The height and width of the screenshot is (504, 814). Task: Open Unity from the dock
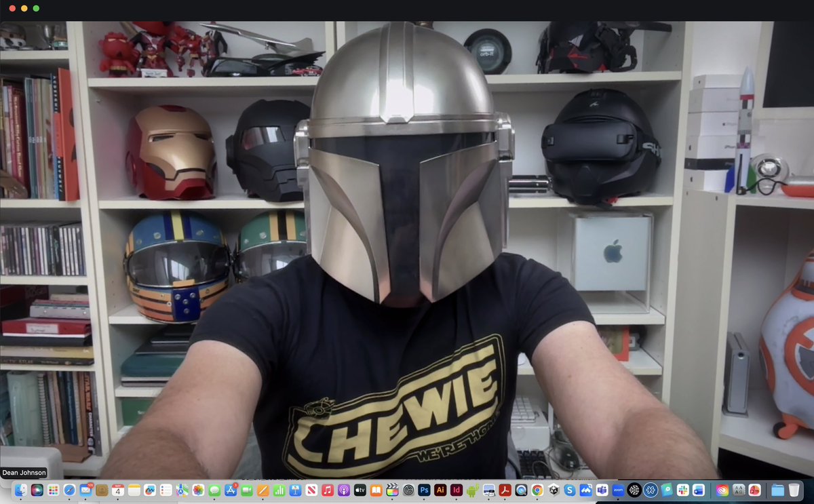click(x=554, y=490)
